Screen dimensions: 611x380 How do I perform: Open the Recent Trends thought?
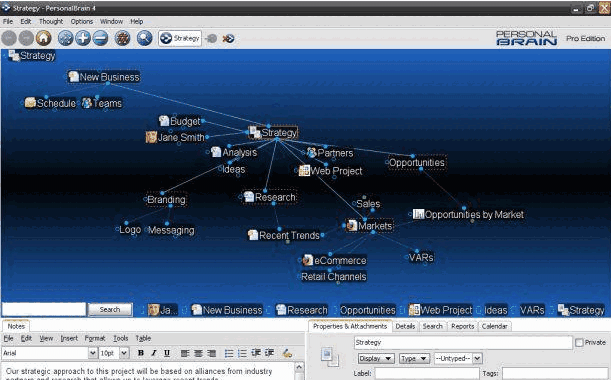(x=284, y=235)
